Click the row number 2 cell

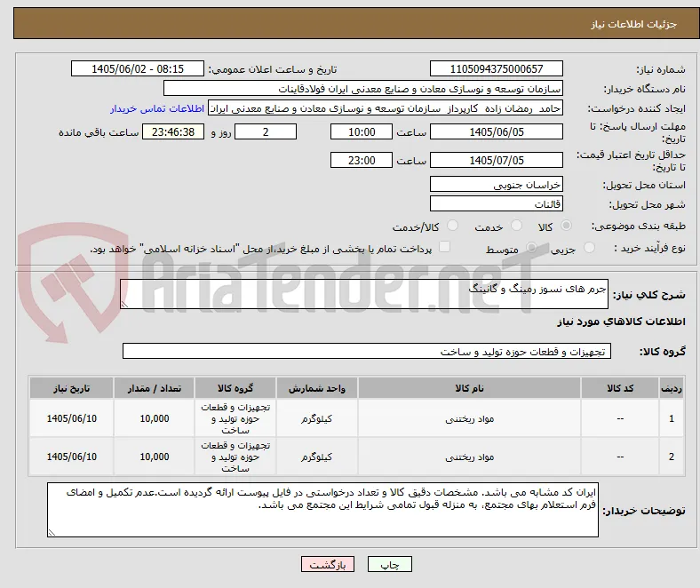671,457
